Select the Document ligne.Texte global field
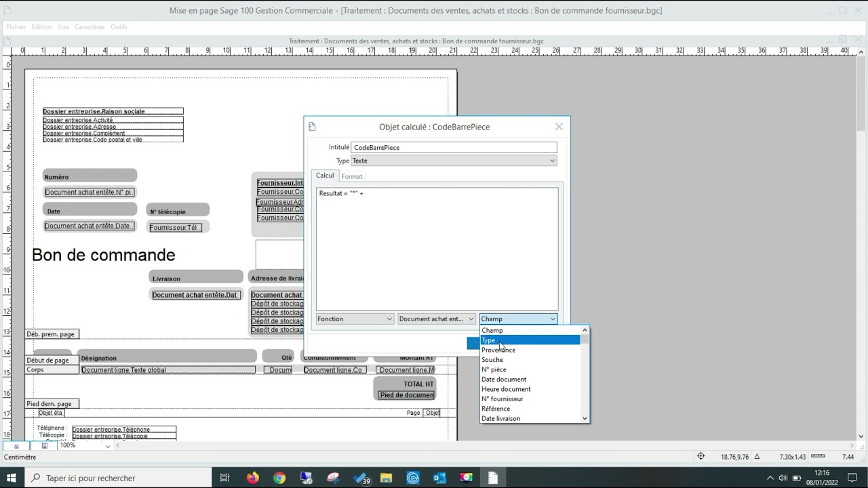Image resolution: width=868 pixels, height=488 pixels. [168, 370]
